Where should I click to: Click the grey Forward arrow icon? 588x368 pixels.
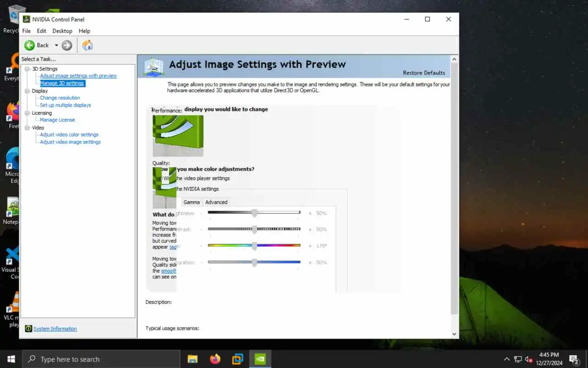(x=67, y=45)
